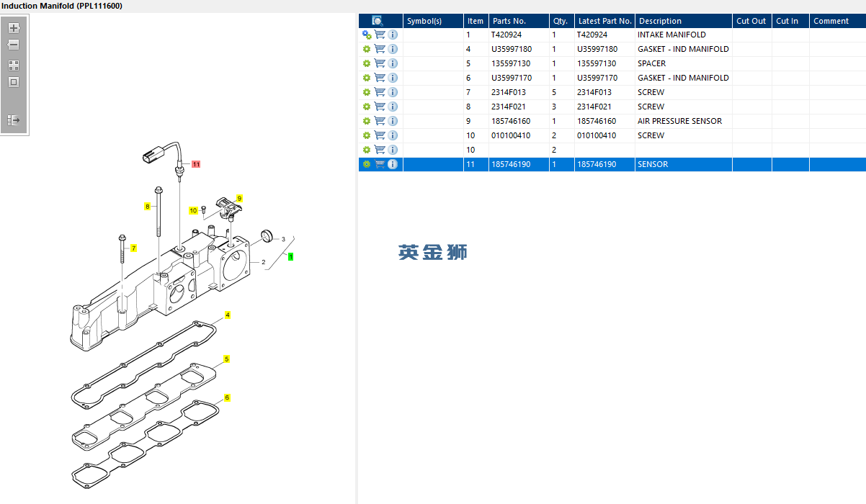Add screw 2314F013 to cart
Viewport: 866px width, 504px height.
click(380, 92)
